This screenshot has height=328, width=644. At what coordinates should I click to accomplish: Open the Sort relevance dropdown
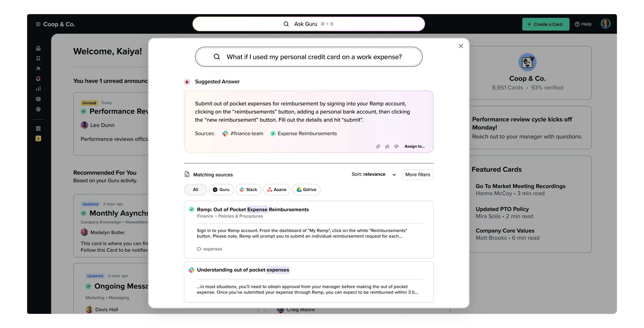click(x=373, y=174)
